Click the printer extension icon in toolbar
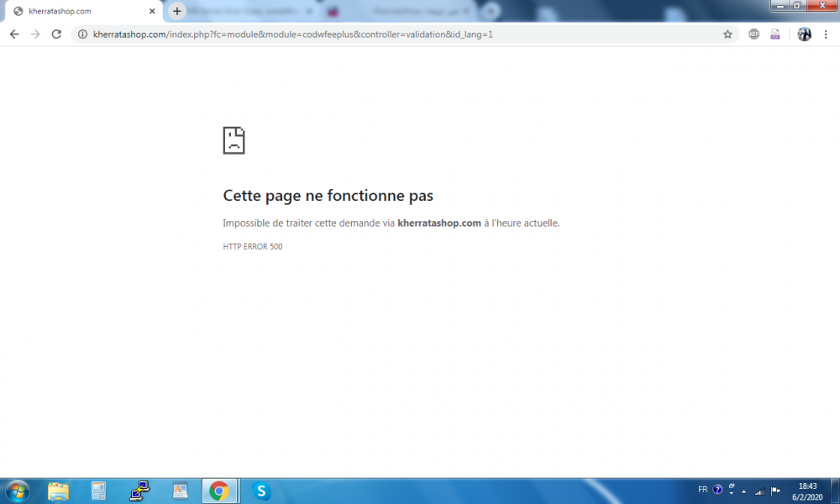This screenshot has width=840, height=504. coord(774,34)
